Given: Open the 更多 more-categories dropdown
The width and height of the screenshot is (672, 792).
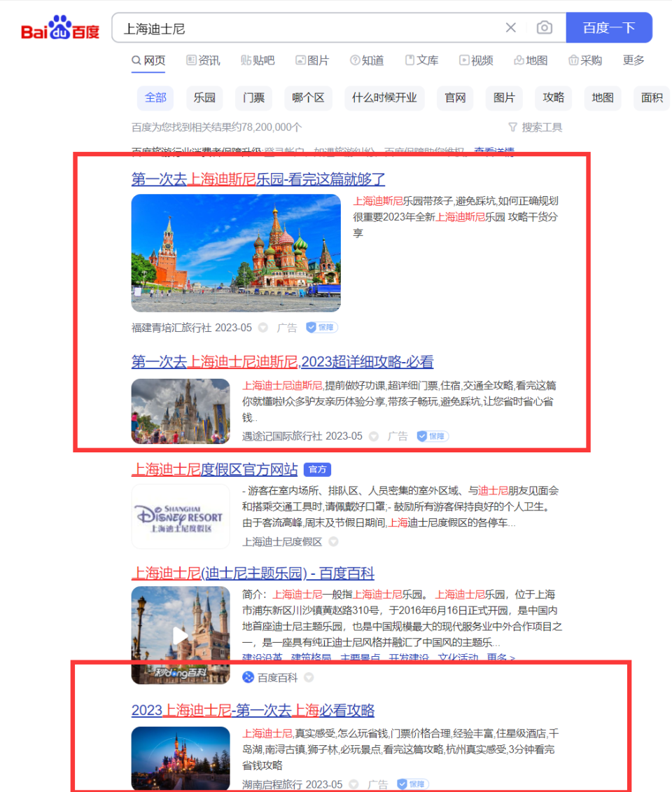Looking at the screenshot, I should 633,60.
